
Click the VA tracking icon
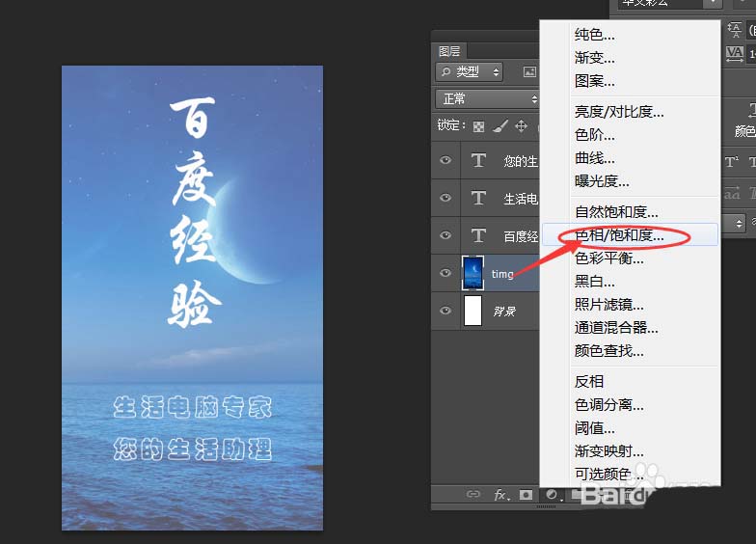pos(735,54)
